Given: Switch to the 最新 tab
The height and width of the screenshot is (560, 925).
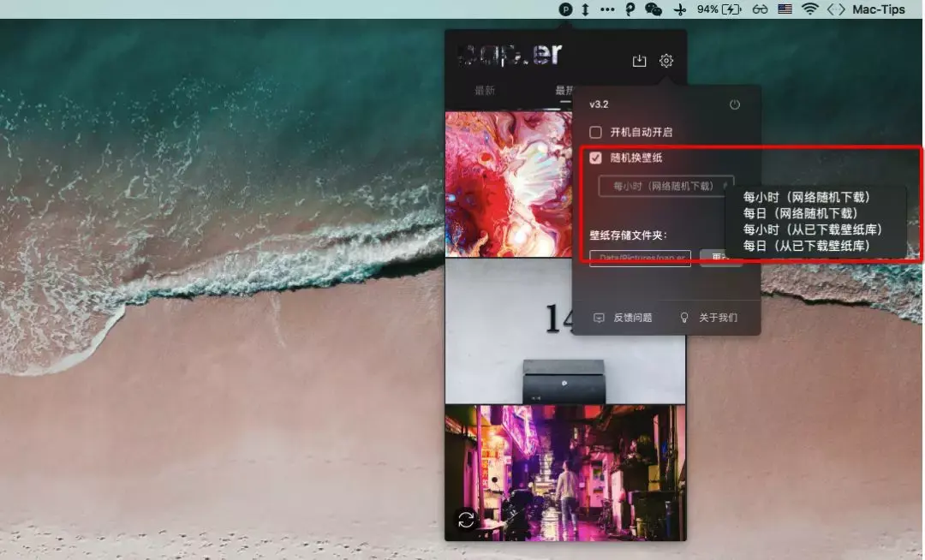Looking at the screenshot, I should pos(482,89).
